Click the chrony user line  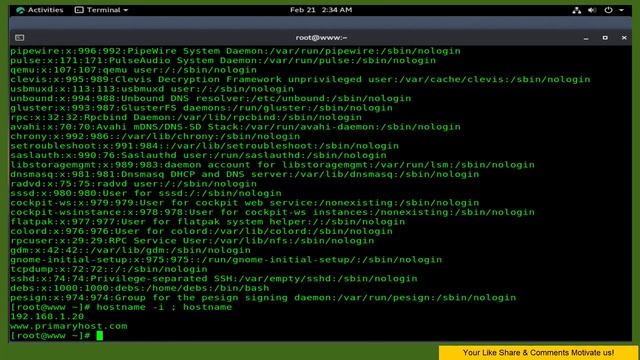click(155, 136)
